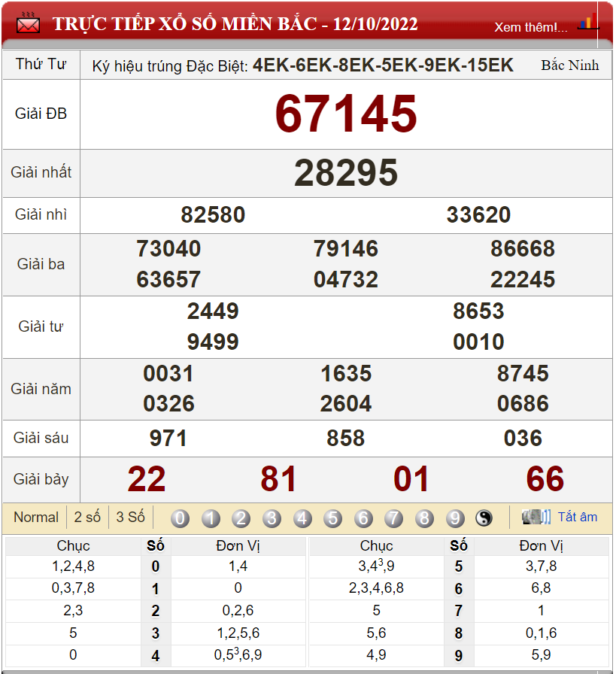Image resolution: width=616 pixels, height=674 pixels.
Task: Click the Giải ĐB number 67145
Action: pyautogui.click(x=345, y=114)
